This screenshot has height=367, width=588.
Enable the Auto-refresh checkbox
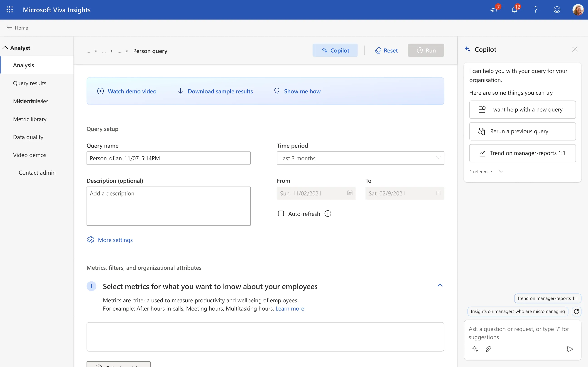coord(281,214)
